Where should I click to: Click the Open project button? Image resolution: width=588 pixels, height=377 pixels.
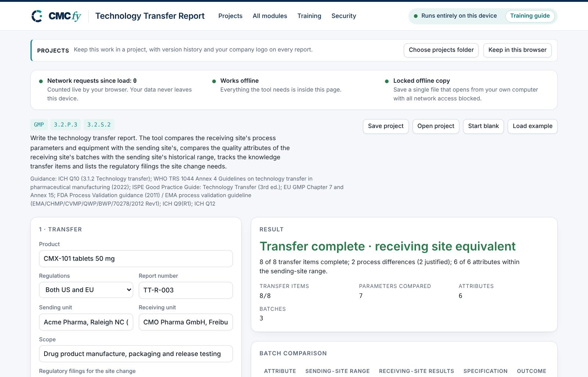(x=435, y=126)
